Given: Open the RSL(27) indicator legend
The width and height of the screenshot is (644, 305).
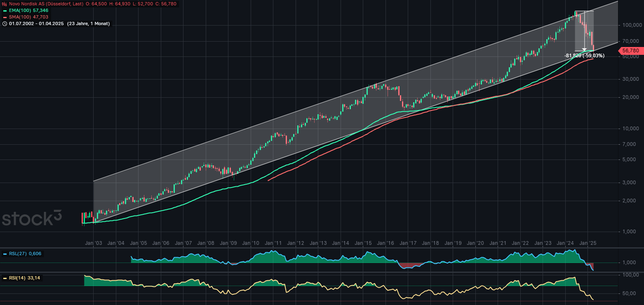Looking at the screenshot, I should (x=18, y=254).
